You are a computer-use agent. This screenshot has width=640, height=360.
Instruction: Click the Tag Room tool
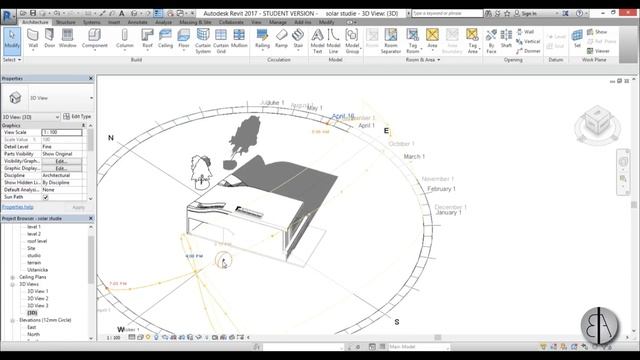(413, 41)
